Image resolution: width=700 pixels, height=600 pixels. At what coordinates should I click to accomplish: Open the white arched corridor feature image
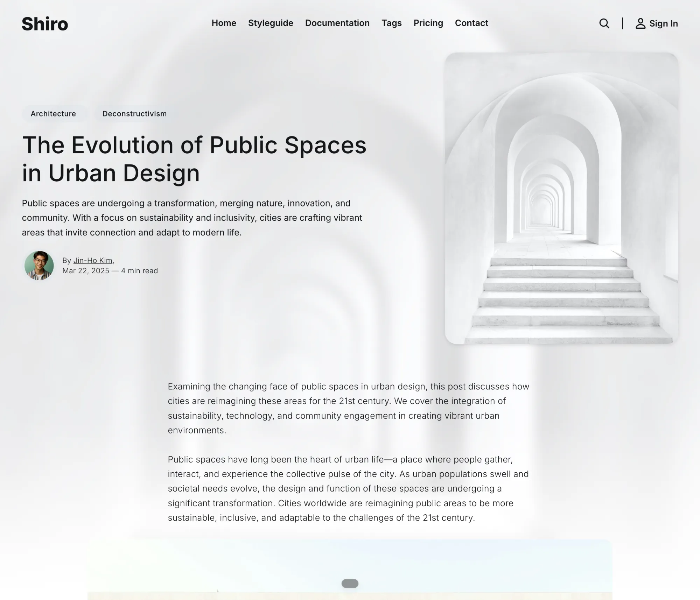pyautogui.click(x=561, y=198)
